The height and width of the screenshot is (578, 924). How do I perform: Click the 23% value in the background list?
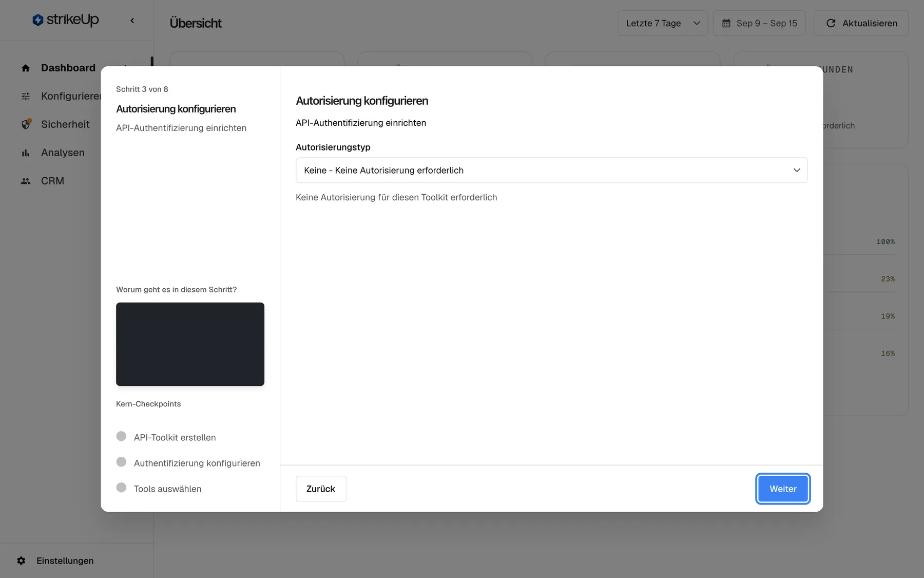[x=888, y=279]
